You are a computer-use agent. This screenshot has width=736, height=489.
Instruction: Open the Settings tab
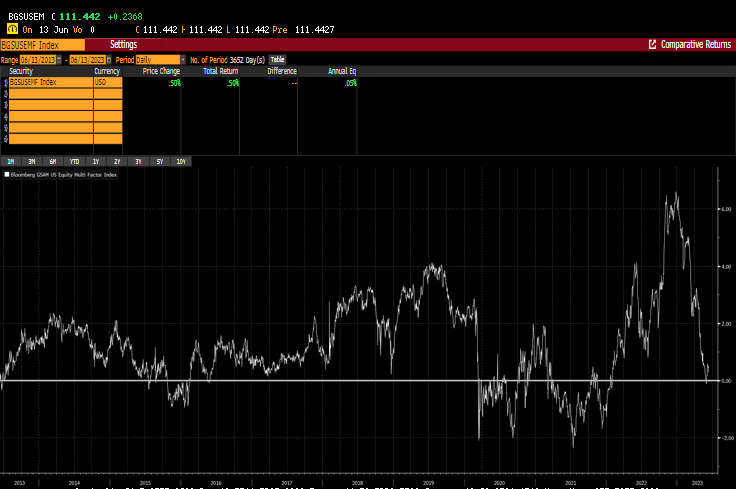123,45
